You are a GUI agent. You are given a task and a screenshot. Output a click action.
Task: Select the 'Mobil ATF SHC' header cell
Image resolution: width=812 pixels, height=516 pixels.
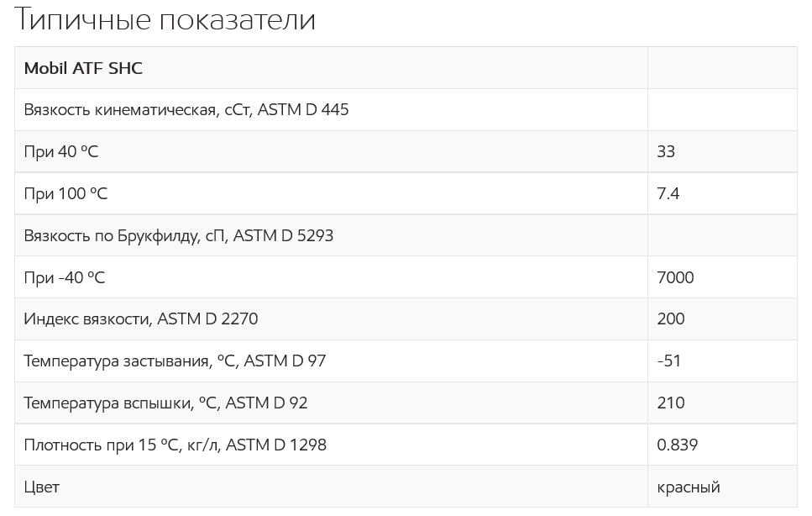pos(331,68)
